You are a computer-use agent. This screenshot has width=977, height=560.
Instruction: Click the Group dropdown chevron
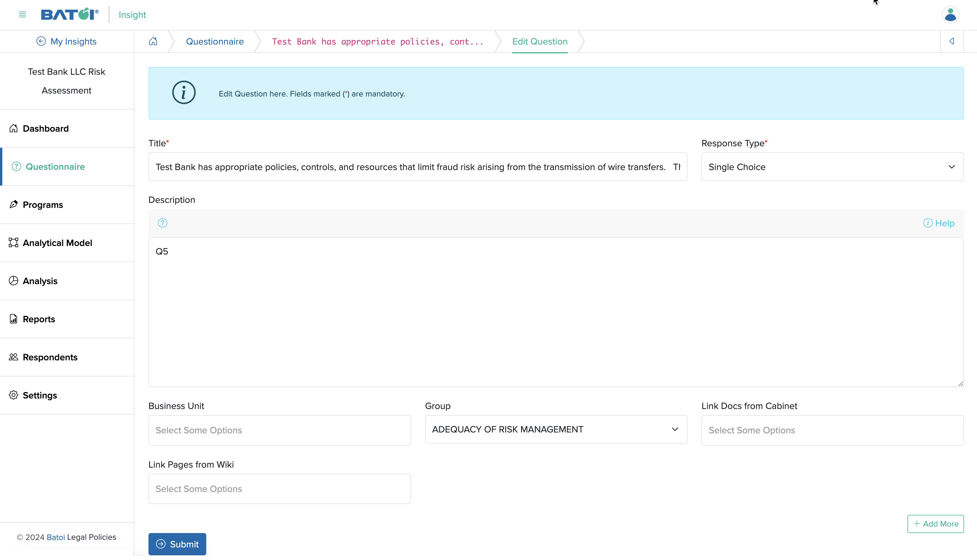coord(675,429)
